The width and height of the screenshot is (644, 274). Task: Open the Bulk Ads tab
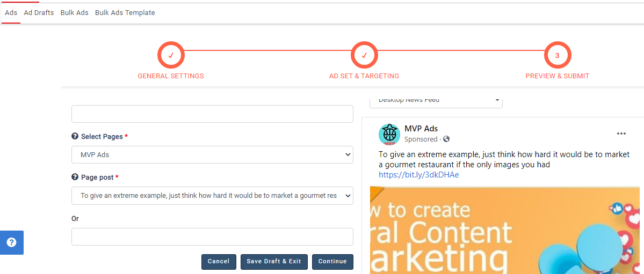tap(74, 13)
